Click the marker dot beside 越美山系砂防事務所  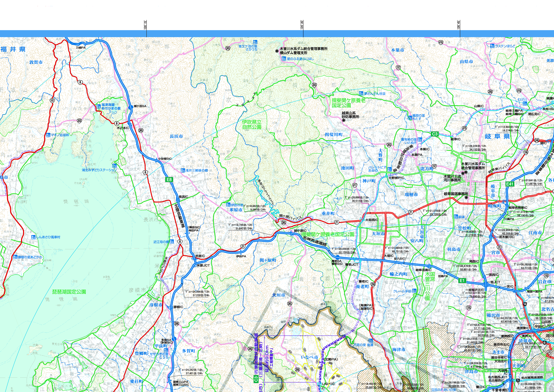(344, 120)
